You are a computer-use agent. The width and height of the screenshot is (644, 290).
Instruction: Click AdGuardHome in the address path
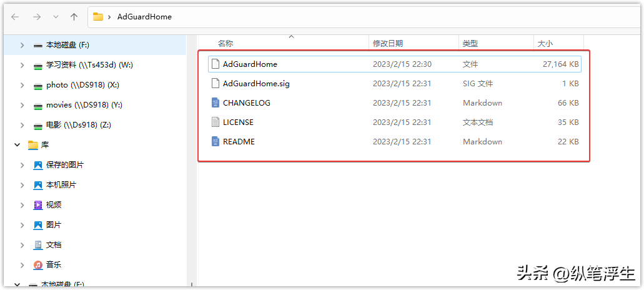pos(144,17)
